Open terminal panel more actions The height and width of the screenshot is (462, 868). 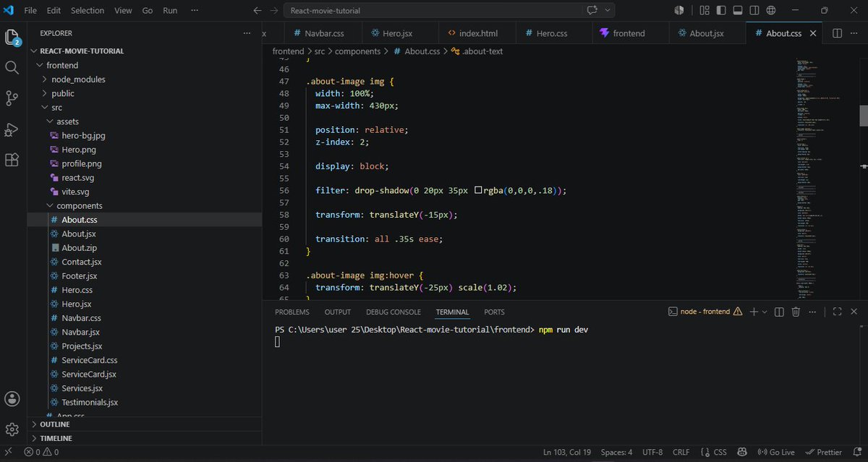812,312
